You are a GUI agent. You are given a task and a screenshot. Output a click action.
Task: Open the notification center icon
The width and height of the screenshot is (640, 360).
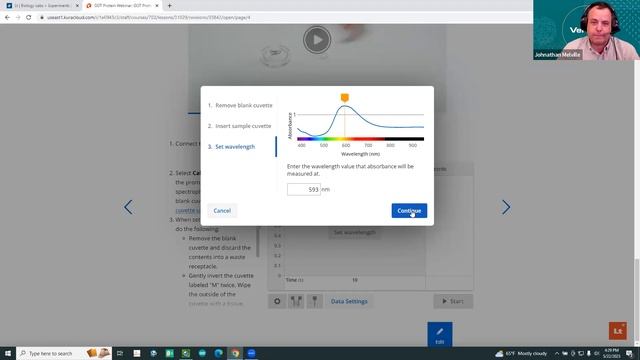(x=629, y=353)
